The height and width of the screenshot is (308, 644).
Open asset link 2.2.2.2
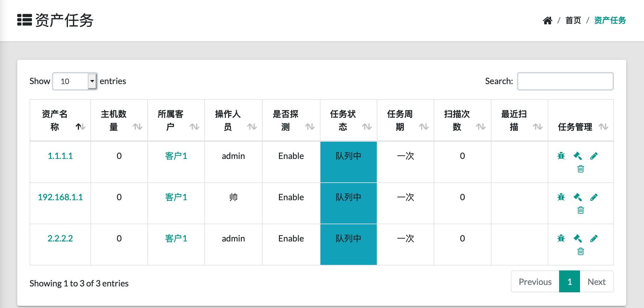pyautogui.click(x=60, y=238)
